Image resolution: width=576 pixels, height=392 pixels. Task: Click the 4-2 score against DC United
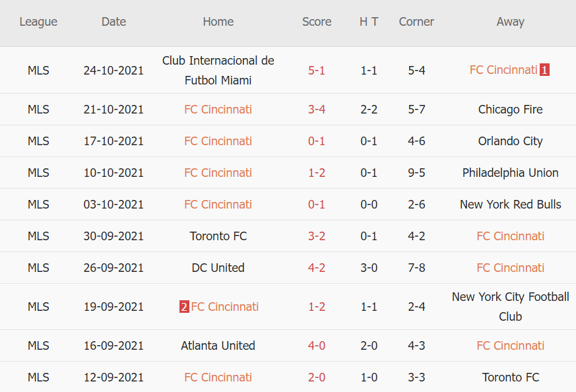coord(317,268)
